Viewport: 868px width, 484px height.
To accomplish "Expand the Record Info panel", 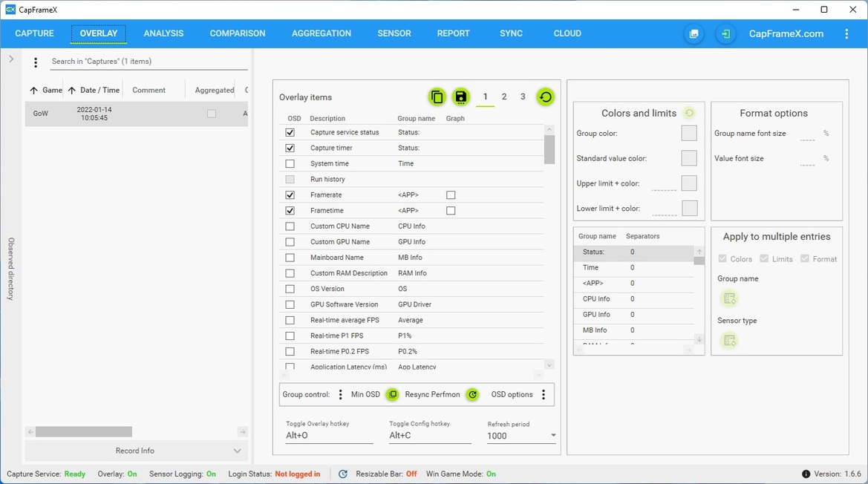I will pos(136,451).
